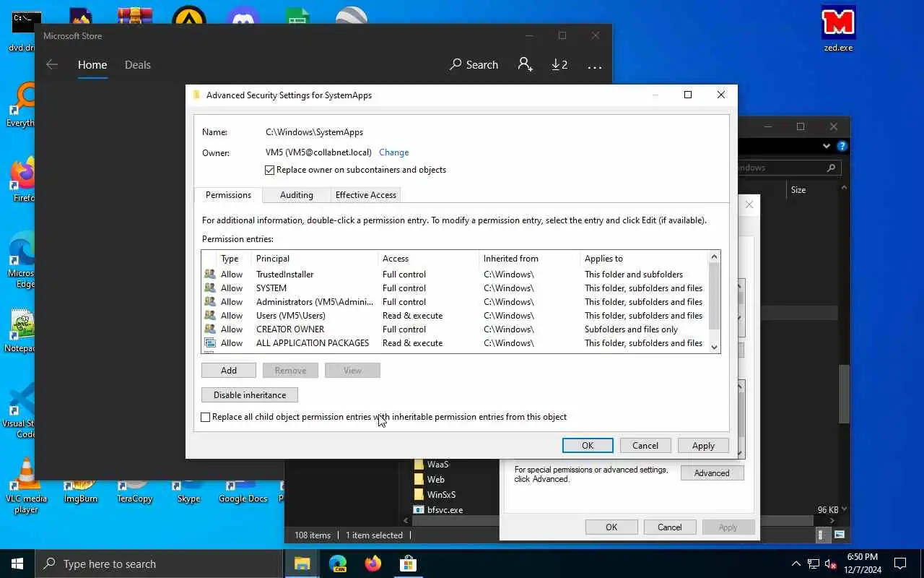924x578 pixels.
Task: Show hidden tray icons chevron
Action: (x=796, y=564)
